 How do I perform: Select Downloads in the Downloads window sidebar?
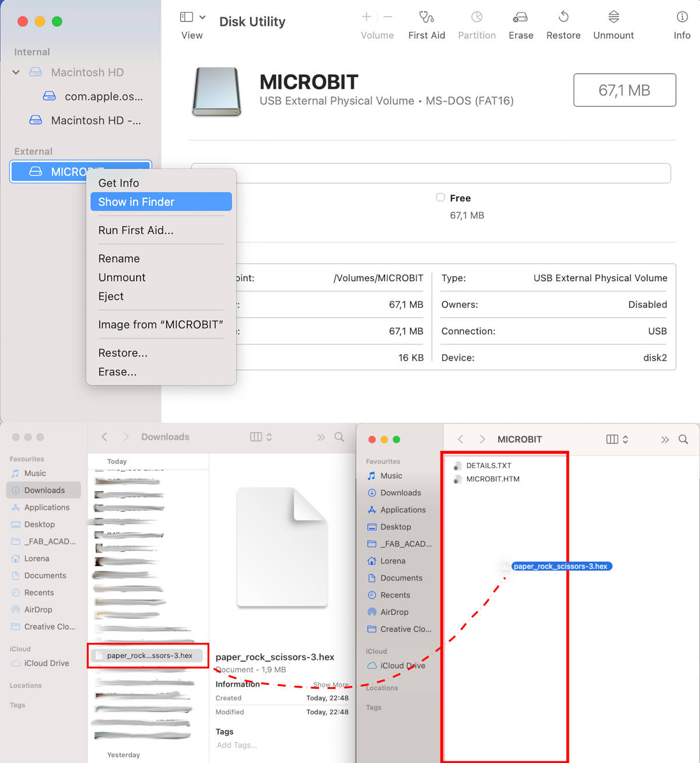(x=44, y=491)
